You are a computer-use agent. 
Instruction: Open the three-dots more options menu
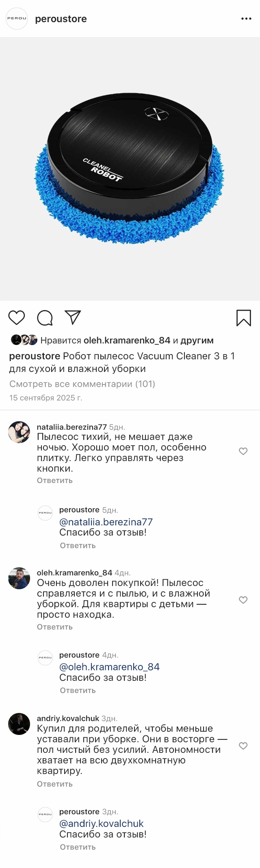click(246, 19)
